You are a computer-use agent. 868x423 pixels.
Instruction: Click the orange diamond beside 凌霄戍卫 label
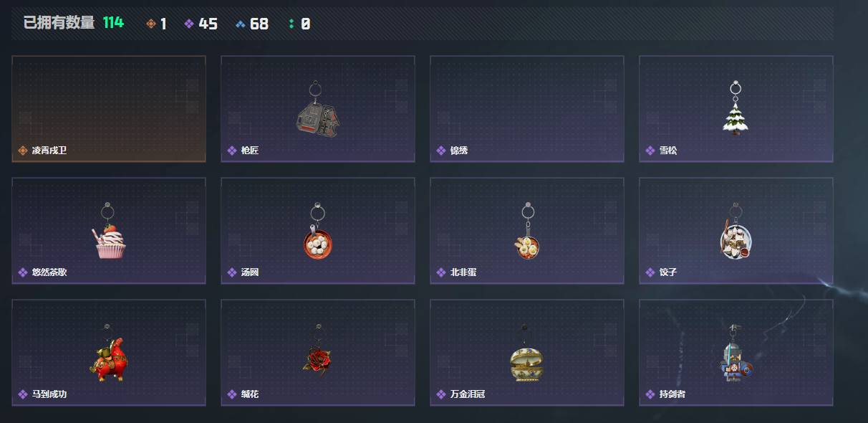pos(23,151)
